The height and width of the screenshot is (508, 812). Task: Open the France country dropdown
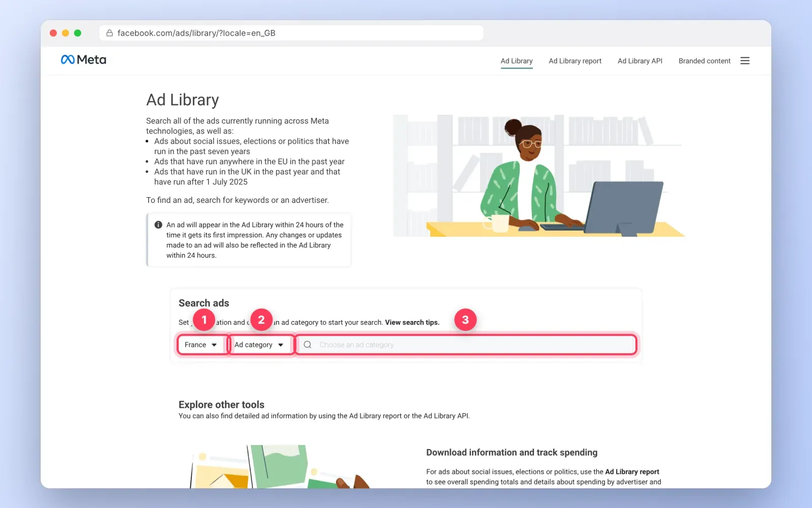[201, 344]
